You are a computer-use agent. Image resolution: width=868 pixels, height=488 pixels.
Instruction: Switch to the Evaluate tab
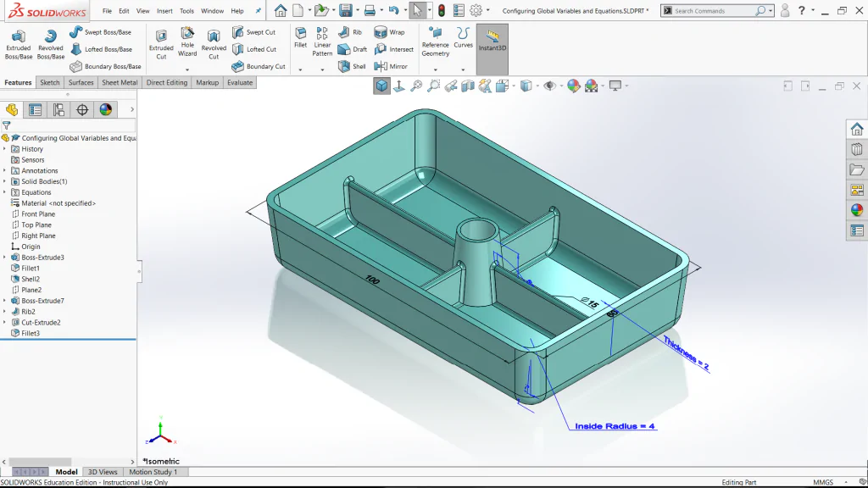[240, 82]
